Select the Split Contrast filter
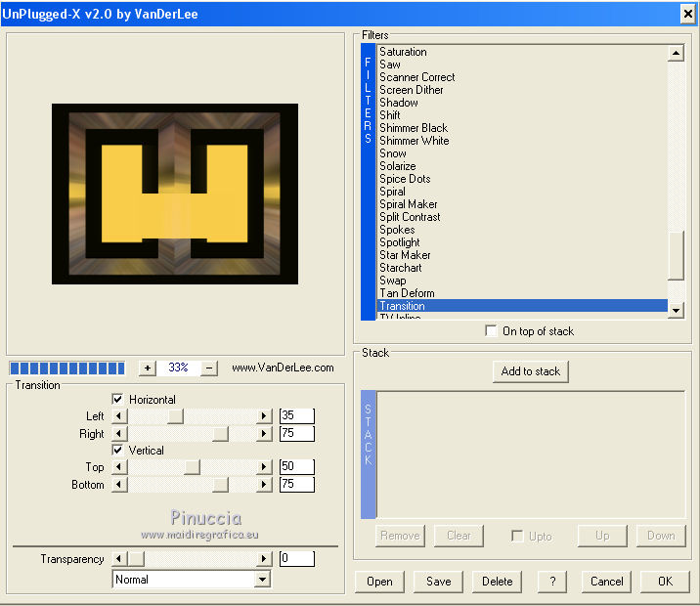 [410, 217]
